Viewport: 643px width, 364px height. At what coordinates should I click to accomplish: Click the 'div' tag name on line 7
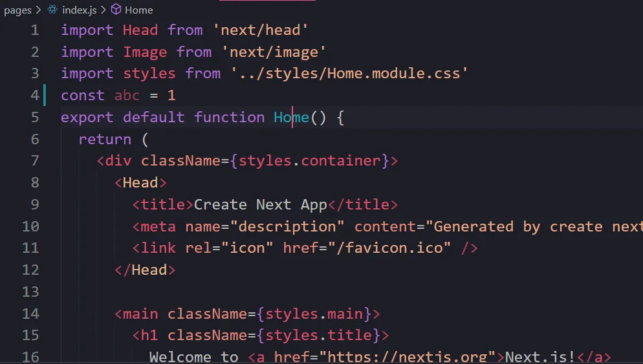[118, 161]
